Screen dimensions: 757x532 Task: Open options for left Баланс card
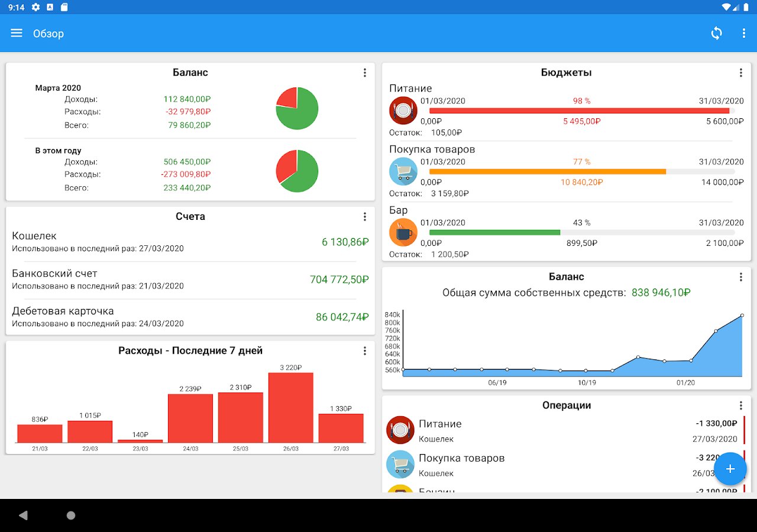pyautogui.click(x=364, y=73)
